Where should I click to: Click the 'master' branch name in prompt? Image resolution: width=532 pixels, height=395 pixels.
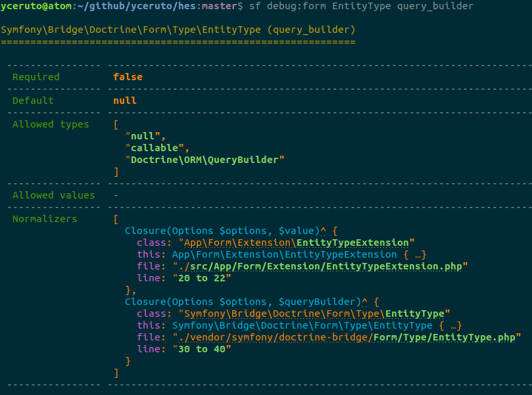[220, 6]
